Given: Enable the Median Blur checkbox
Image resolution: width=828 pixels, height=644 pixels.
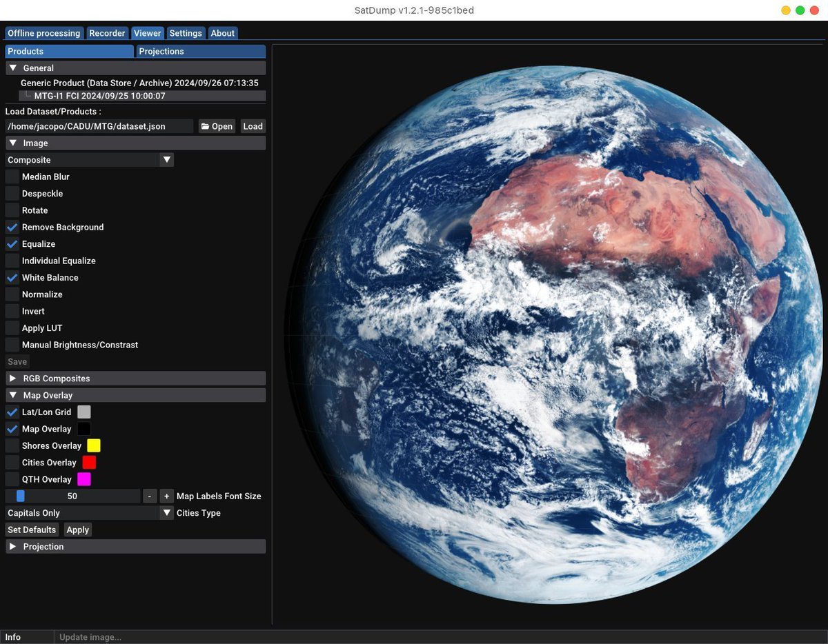Looking at the screenshot, I should pyautogui.click(x=12, y=177).
